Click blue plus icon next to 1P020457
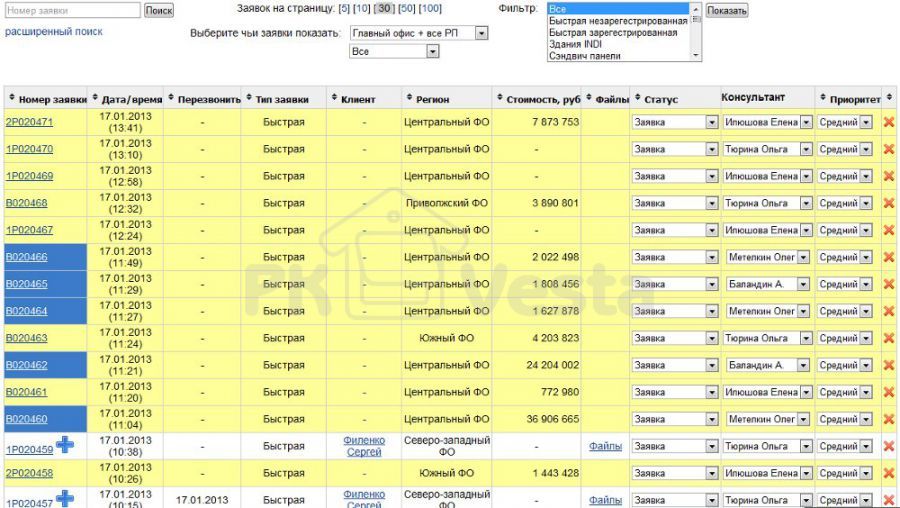 (64, 499)
